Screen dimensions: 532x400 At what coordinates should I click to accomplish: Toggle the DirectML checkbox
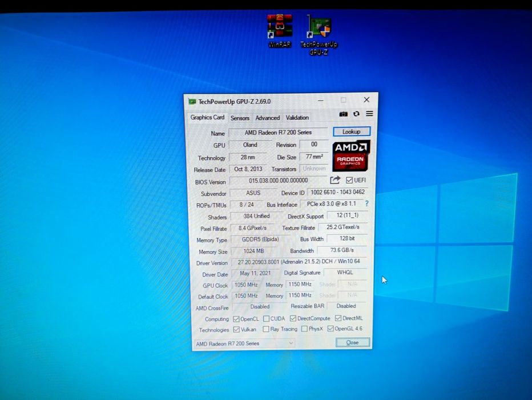click(338, 318)
